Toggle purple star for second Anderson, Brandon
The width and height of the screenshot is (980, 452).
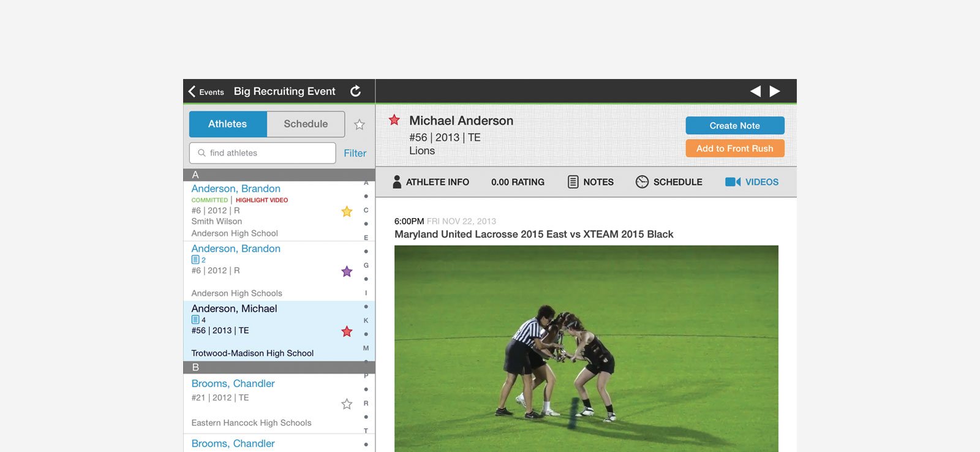click(347, 271)
